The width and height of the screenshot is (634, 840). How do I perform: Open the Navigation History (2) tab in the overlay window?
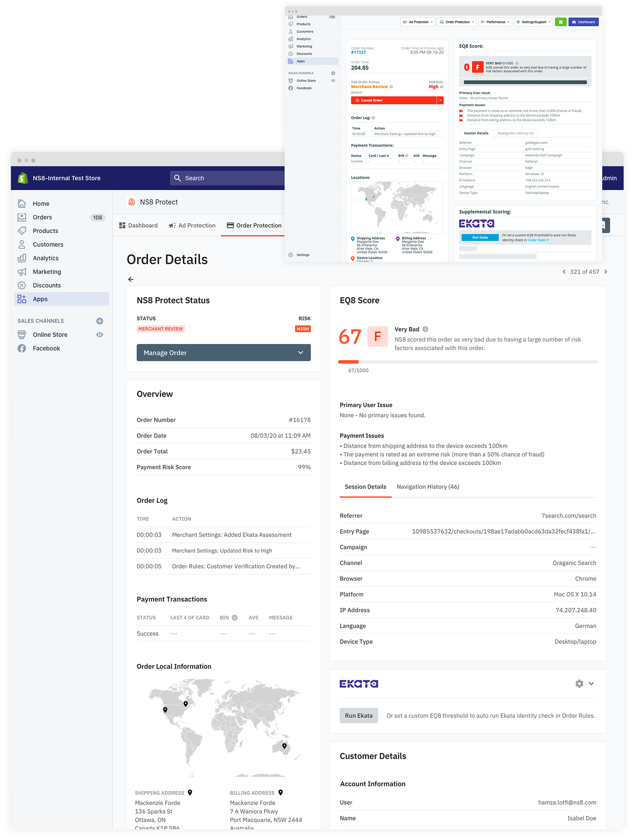(x=515, y=133)
